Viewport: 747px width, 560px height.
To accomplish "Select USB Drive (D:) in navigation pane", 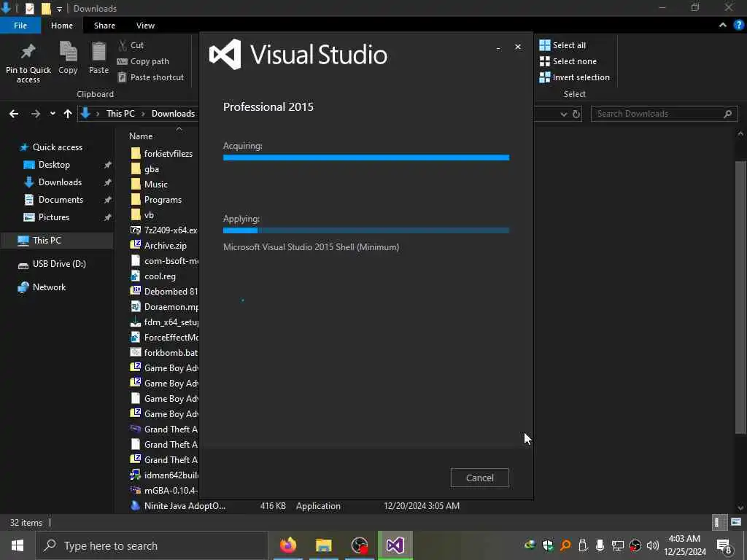I will pos(59,264).
